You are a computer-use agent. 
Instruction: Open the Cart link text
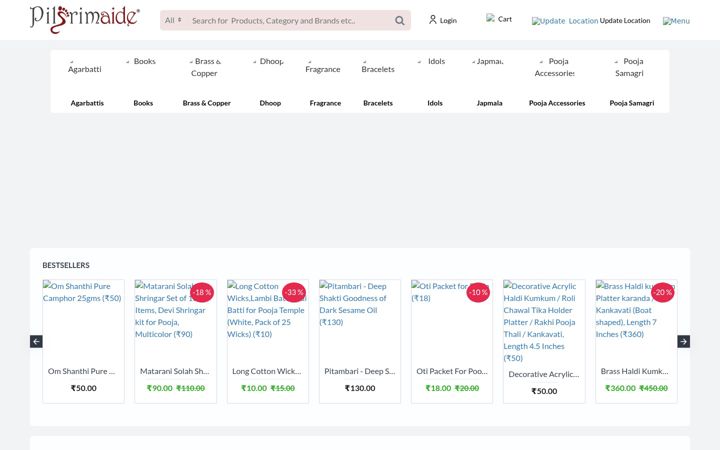click(505, 19)
